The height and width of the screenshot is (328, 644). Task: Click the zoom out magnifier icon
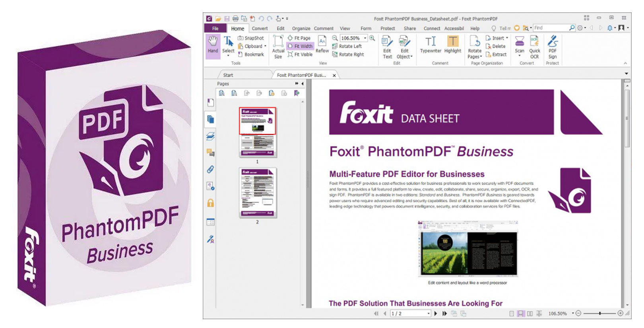[x=335, y=38]
